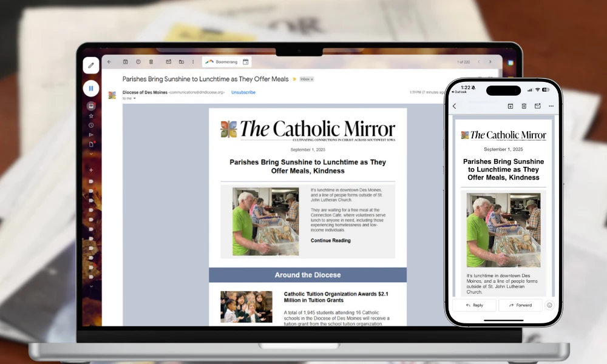Open the Move to folder icon
Viewport: 607px width, 364px height.
point(181,62)
